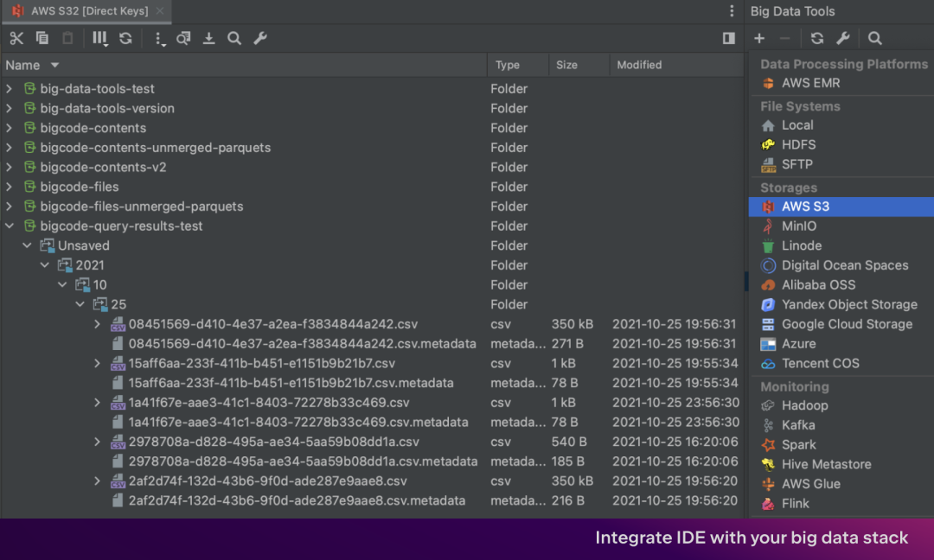
Task: Click the Cut scissors icon in toolbar
Action: point(16,38)
